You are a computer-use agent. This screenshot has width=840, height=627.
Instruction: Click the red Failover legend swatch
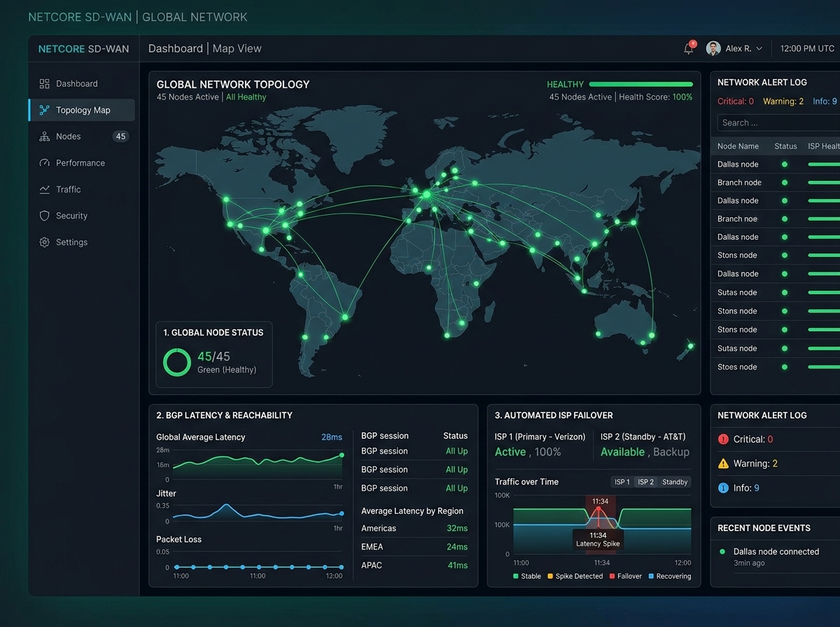click(612, 577)
